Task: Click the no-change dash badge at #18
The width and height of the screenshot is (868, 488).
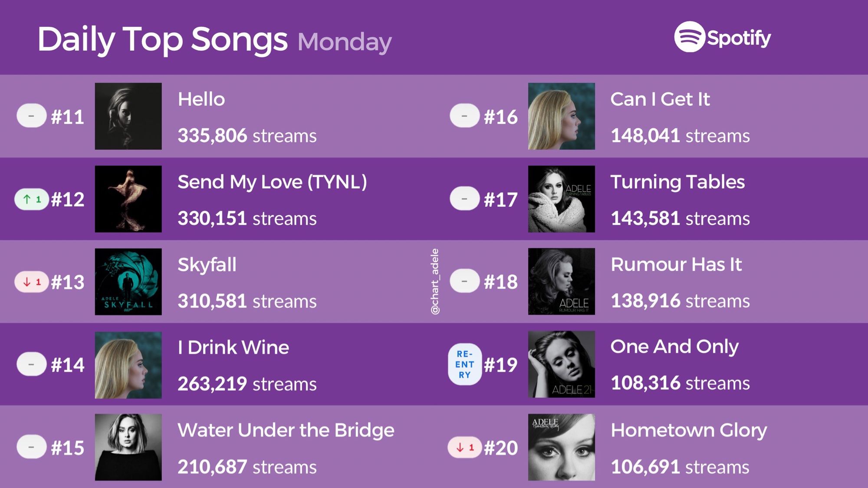Action: click(465, 281)
